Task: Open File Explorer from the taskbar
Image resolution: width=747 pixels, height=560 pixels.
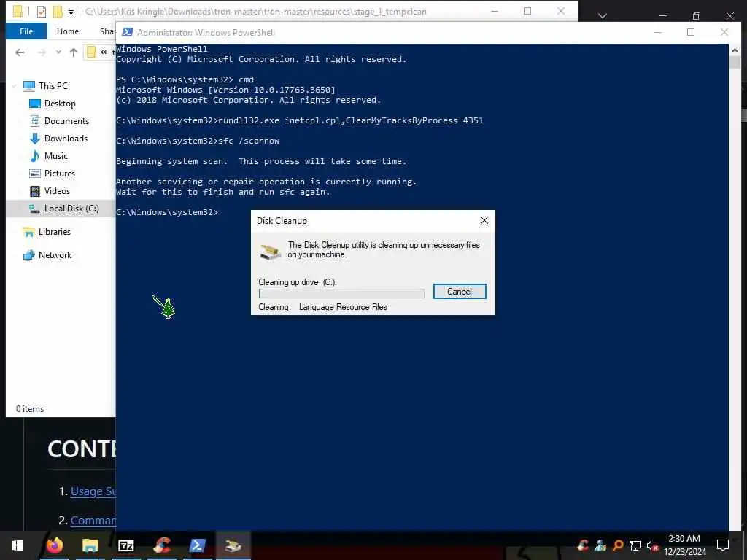Action: click(90, 545)
